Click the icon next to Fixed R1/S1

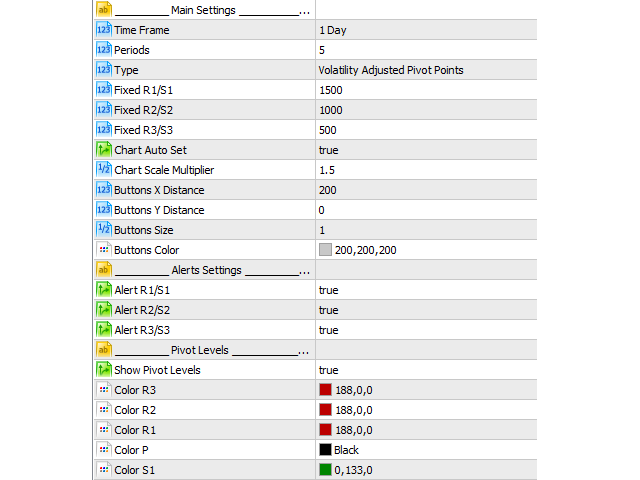tap(104, 90)
